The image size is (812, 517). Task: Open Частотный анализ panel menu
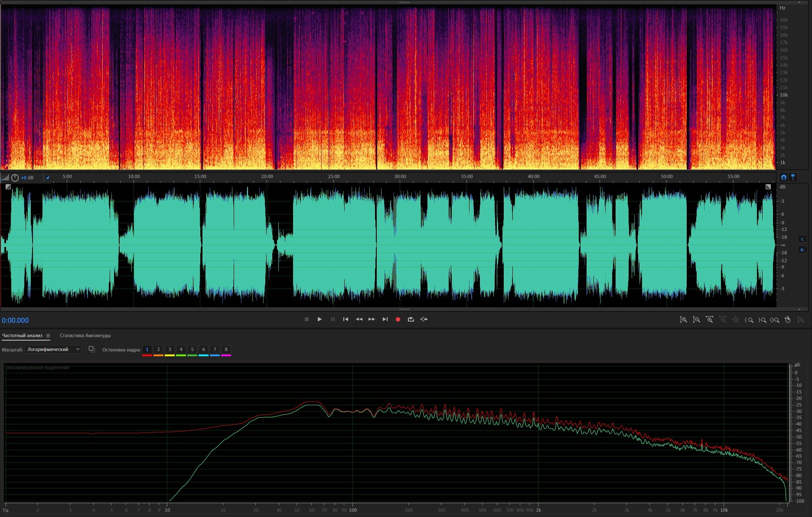tap(48, 336)
